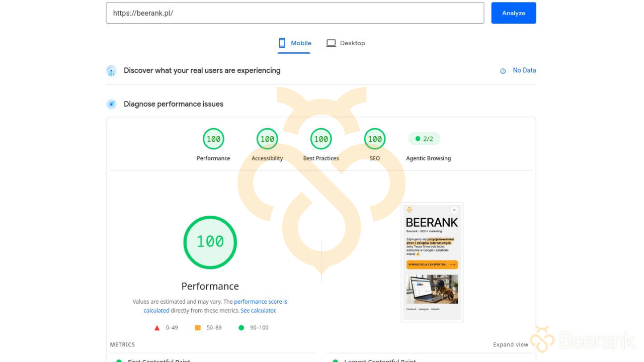Click the green circle 90–100 legend icon
The width and height of the screenshot is (644, 362).
coord(241,328)
